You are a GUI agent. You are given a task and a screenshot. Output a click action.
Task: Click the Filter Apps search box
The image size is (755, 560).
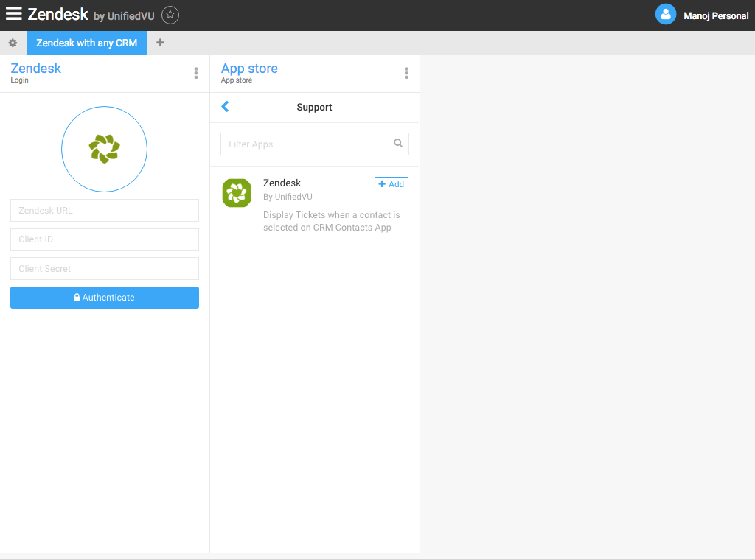[306, 144]
